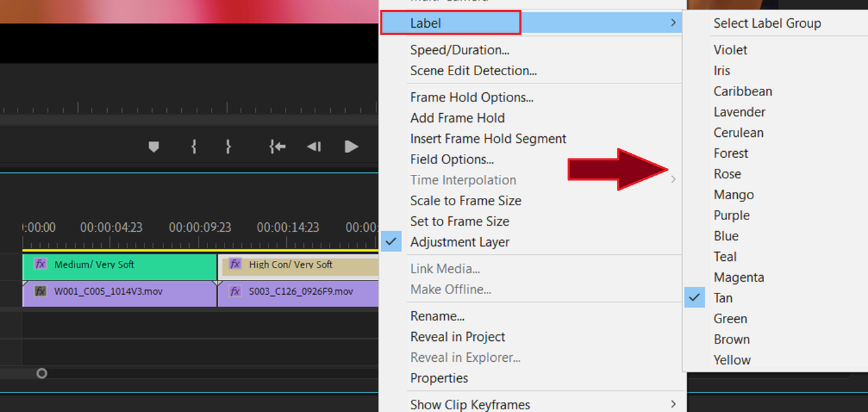Set label color to Rose
Image resolution: width=868 pixels, height=412 pixels.
click(727, 174)
